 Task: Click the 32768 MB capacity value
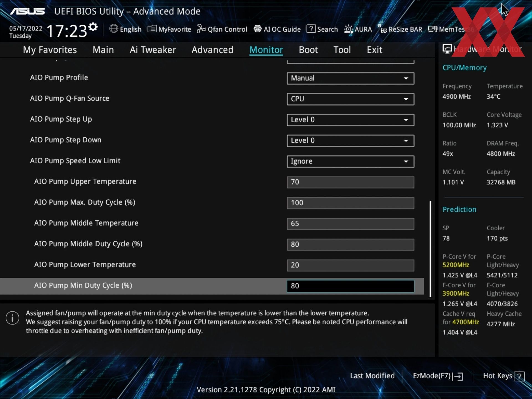click(x=501, y=182)
